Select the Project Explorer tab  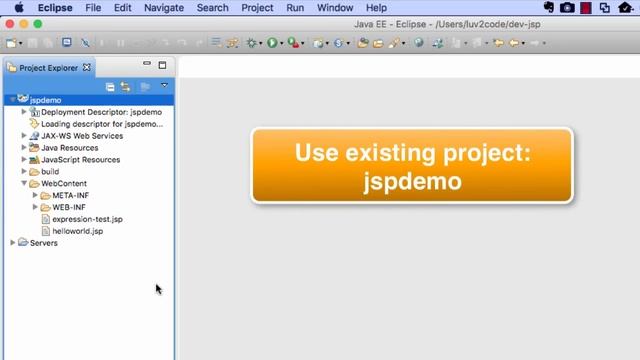tap(49, 68)
